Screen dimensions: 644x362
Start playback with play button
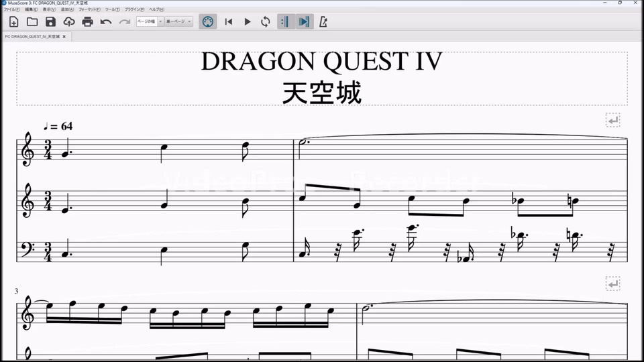(248, 21)
